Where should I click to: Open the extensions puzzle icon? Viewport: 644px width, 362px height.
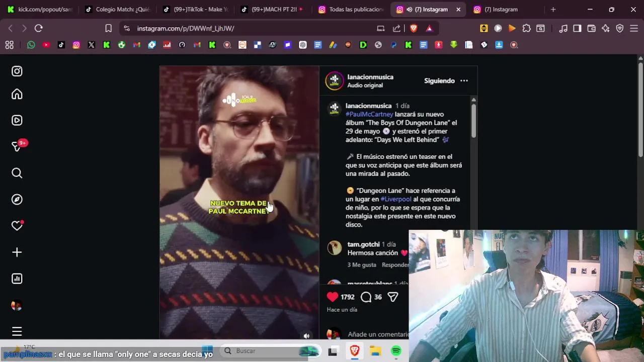click(x=526, y=29)
